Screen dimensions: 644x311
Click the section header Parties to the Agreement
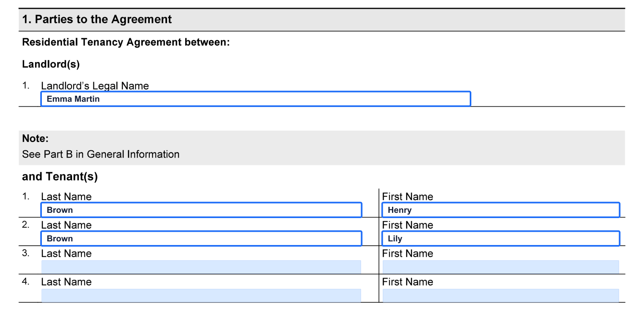[97, 19]
